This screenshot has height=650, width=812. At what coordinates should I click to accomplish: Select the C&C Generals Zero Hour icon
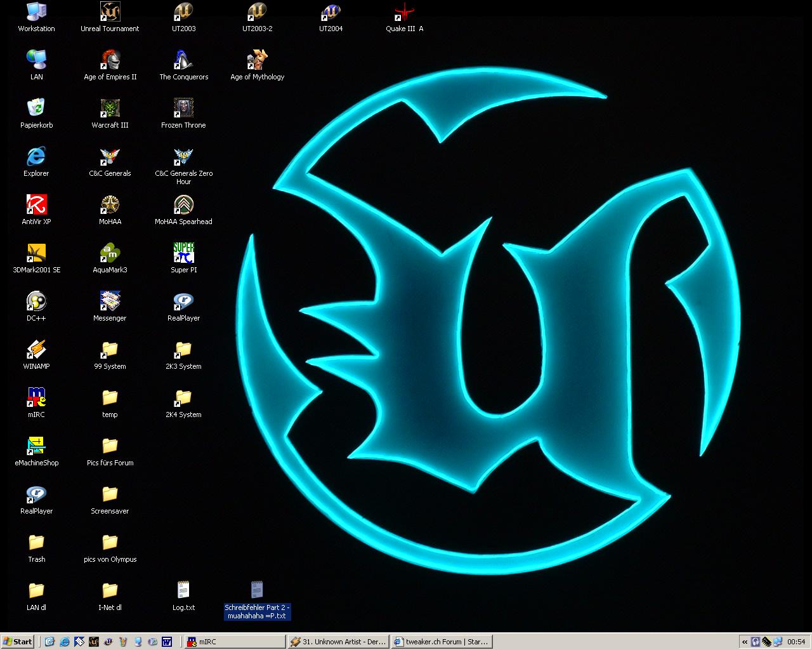pyautogui.click(x=183, y=157)
